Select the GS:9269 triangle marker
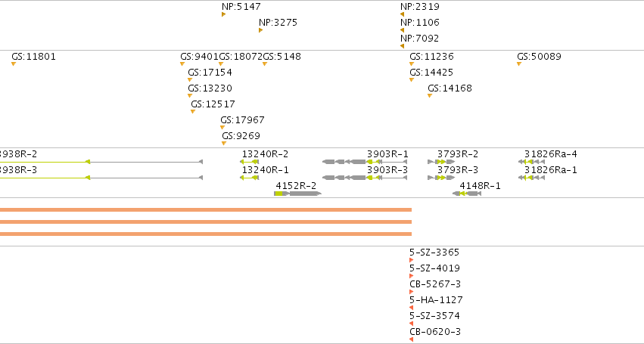The image size is (644, 344). coord(224,144)
